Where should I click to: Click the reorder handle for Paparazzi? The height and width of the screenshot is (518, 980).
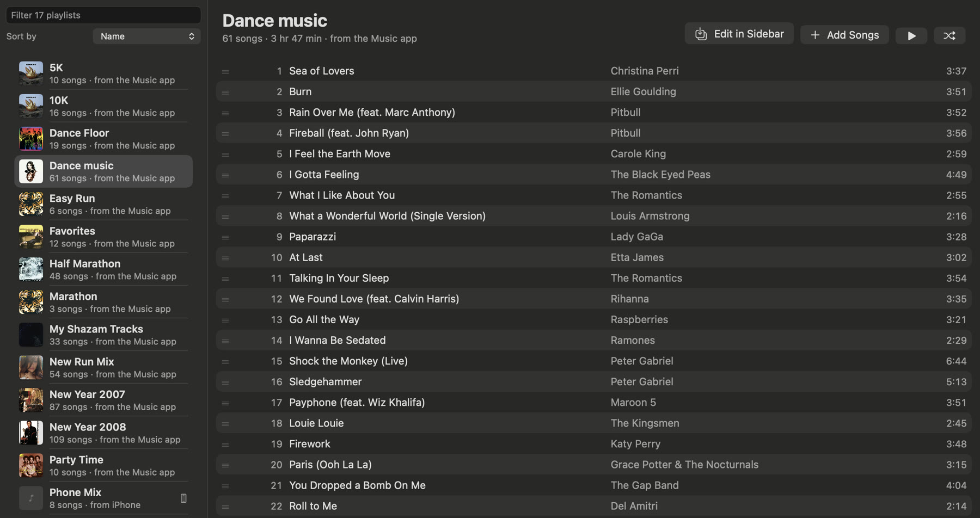coord(225,237)
